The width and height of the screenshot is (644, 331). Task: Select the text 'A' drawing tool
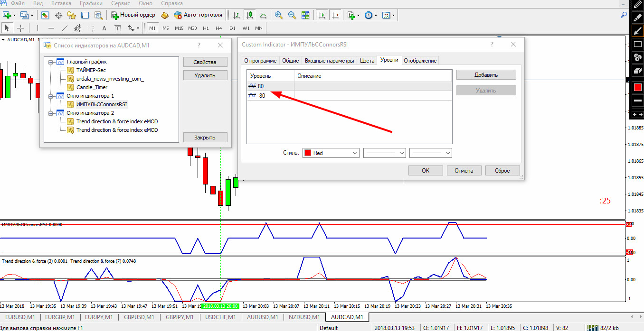tap(104, 28)
